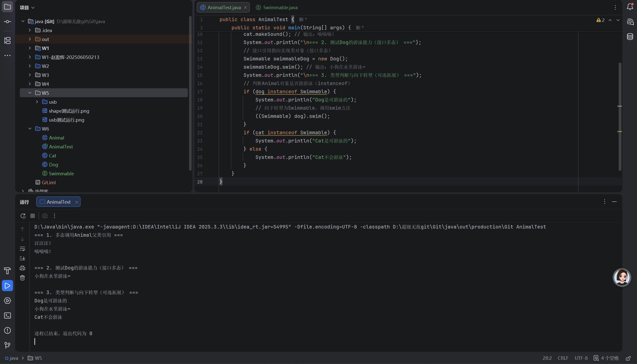Viewport: 637px width, 364px height.
Task: Select the AnimalTest run tab
Action: [x=58, y=202]
